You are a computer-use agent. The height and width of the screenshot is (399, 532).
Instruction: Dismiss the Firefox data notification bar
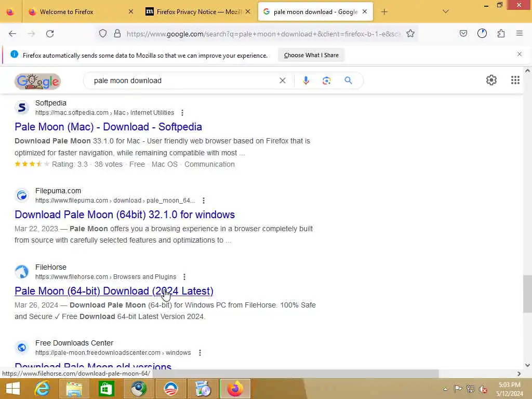pyautogui.click(x=520, y=54)
